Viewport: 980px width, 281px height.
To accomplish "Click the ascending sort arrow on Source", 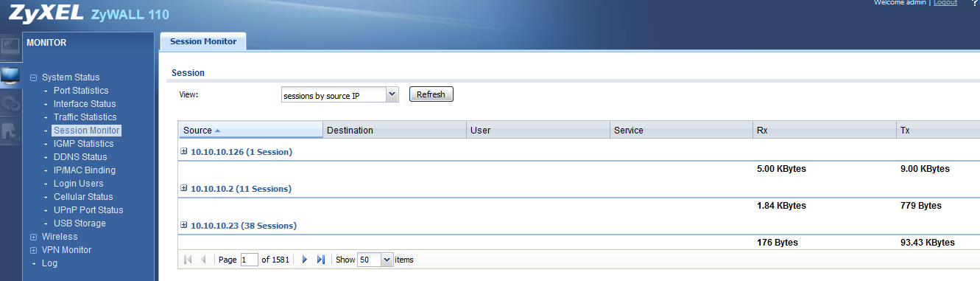I will [x=218, y=131].
